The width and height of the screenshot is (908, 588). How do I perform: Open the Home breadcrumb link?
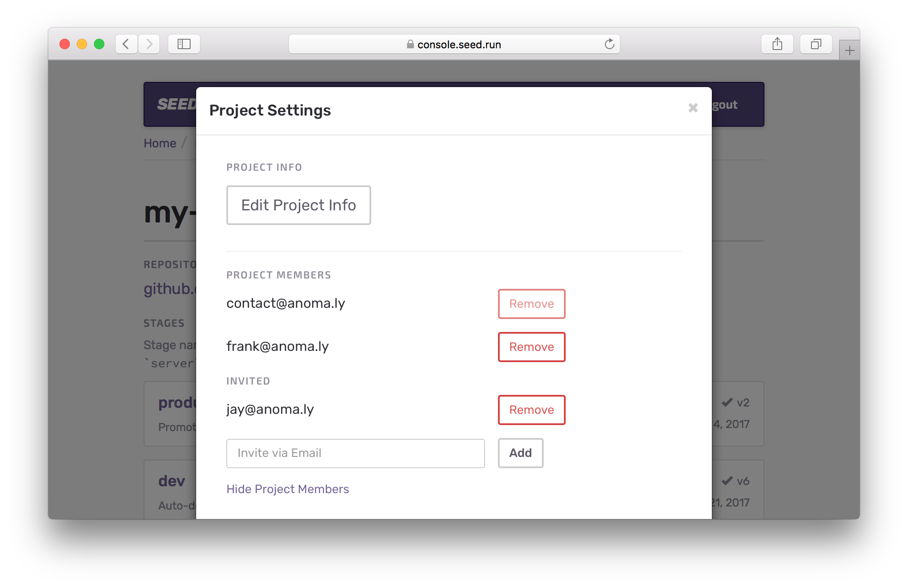160,143
